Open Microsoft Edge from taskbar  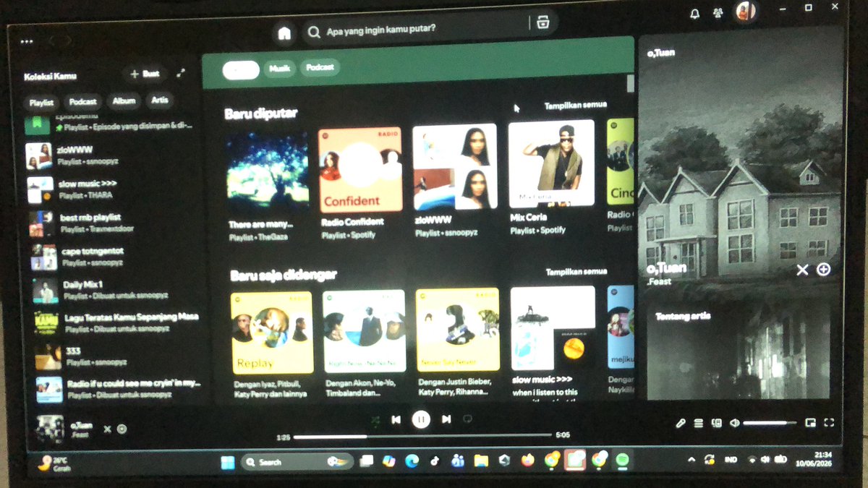point(412,461)
